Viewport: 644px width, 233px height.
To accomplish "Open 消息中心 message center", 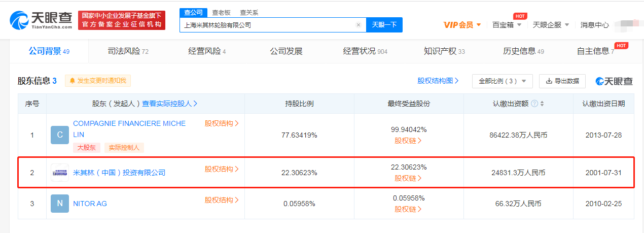I will (594, 25).
